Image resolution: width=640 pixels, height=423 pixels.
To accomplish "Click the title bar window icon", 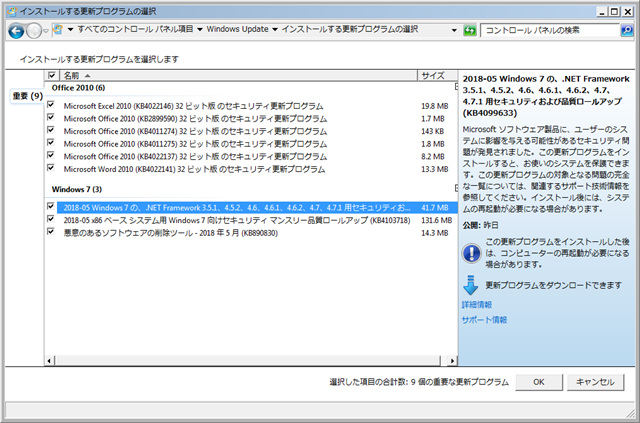I will 13,11.
